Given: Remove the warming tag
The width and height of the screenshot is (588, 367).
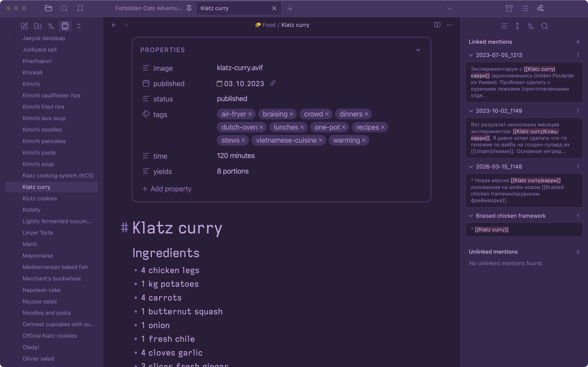Looking at the screenshot, I should tap(364, 140).
